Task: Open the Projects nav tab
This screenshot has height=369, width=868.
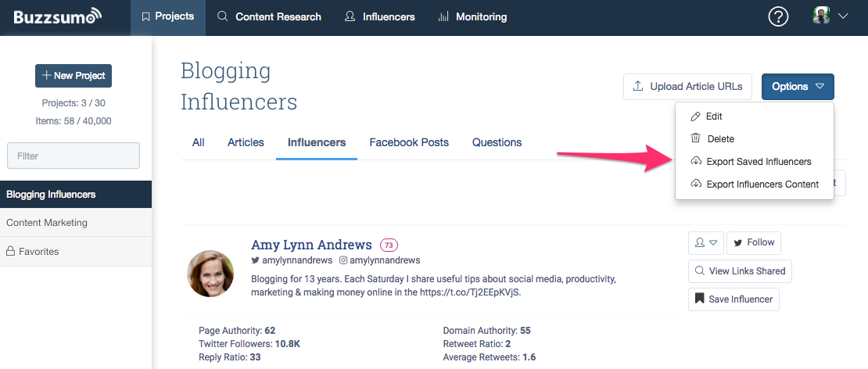Action: pos(167,16)
